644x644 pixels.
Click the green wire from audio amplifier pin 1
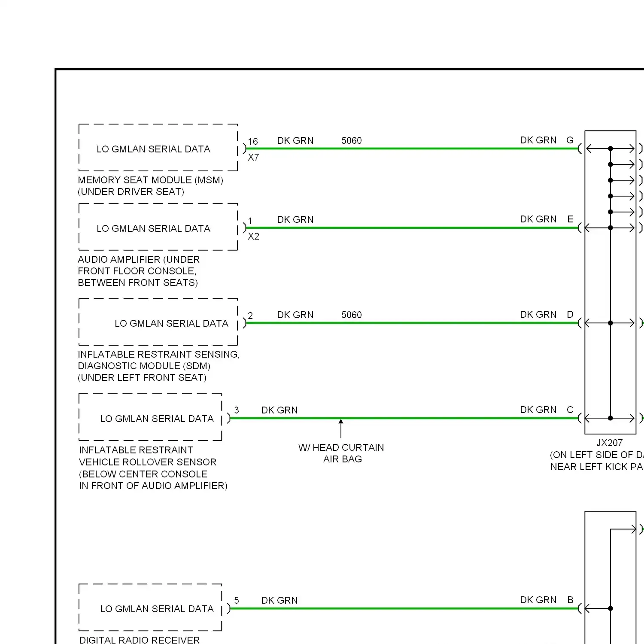click(412, 228)
